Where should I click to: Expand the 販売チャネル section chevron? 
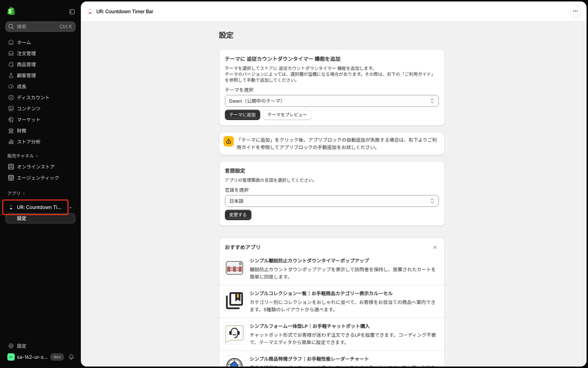point(37,156)
